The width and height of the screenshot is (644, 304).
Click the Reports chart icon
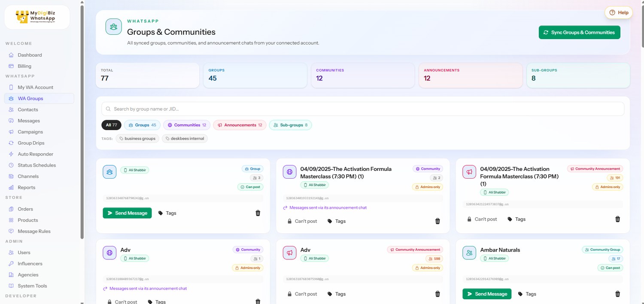tap(11, 188)
